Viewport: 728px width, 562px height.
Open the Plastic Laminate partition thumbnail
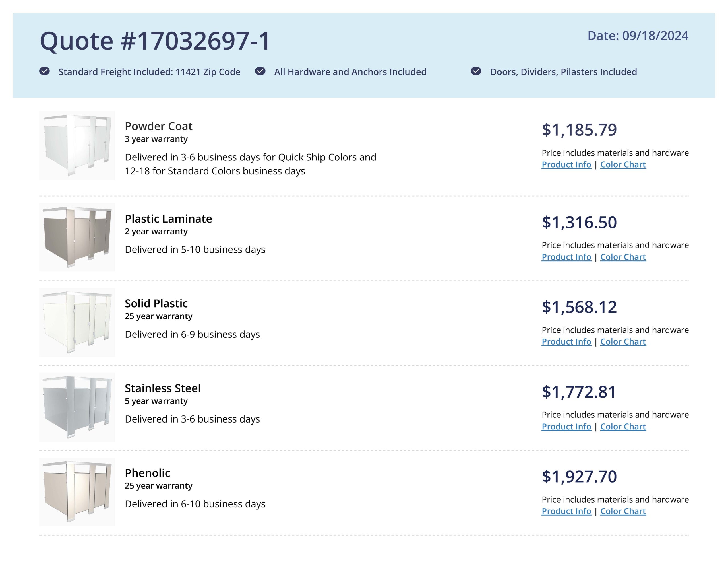[x=77, y=237]
